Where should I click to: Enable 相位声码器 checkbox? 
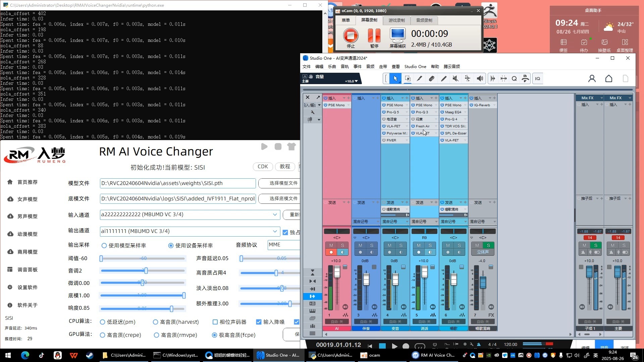tap(215, 322)
